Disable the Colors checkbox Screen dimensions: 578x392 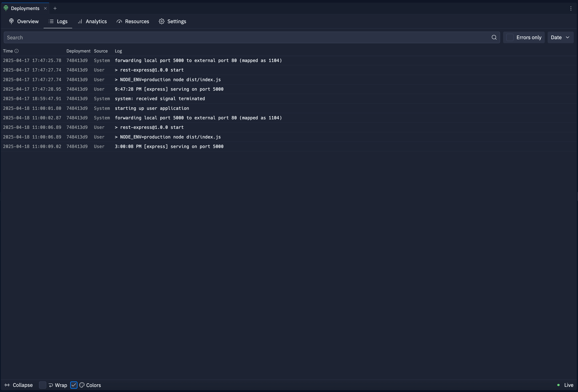(x=74, y=385)
